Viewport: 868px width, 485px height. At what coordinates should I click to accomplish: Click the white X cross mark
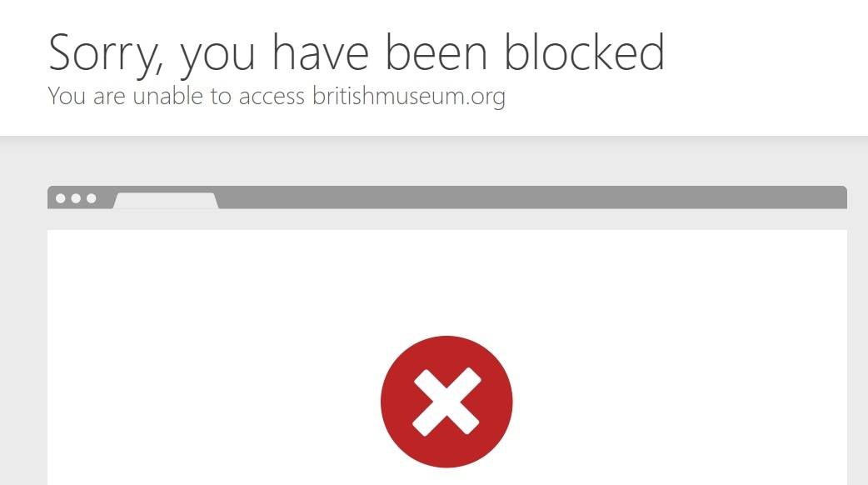[446, 402]
